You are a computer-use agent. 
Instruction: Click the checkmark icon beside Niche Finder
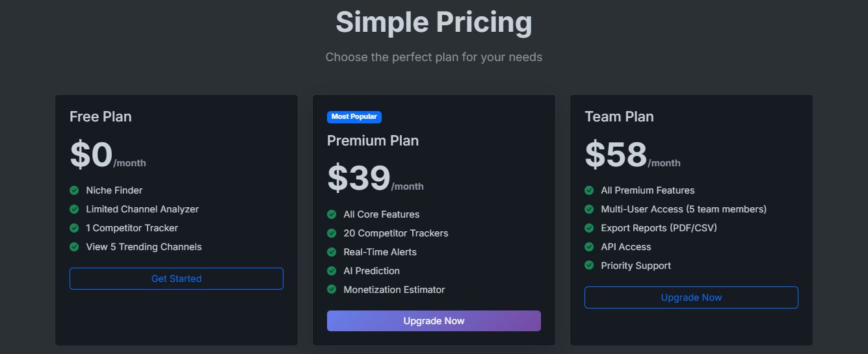click(x=74, y=190)
